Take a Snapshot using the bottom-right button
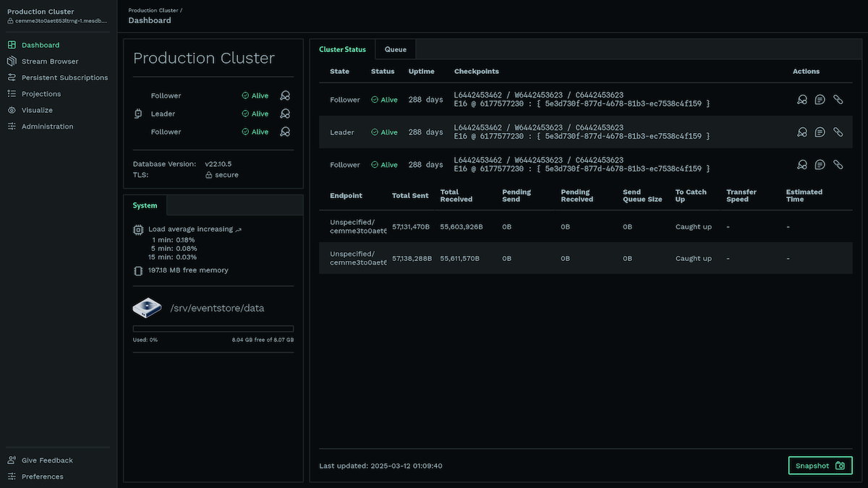Viewport: 868px width, 488px height. (x=820, y=466)
